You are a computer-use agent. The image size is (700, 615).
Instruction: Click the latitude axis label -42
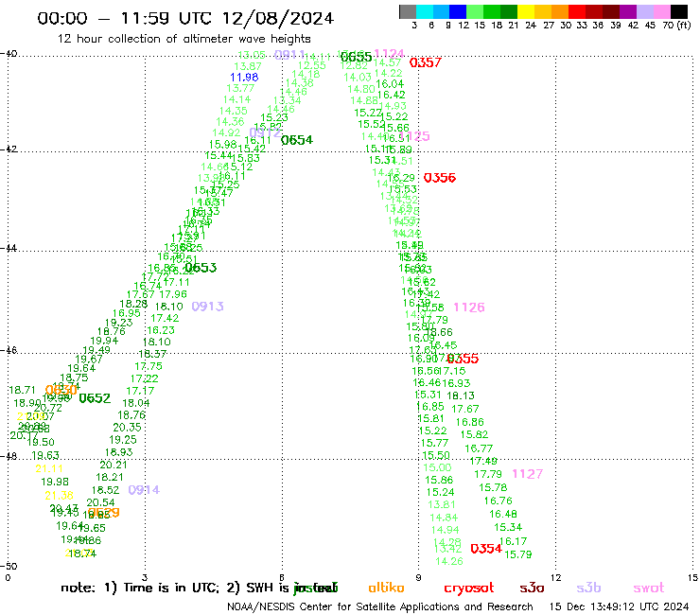pyautogui.click(x=9, y=149)
